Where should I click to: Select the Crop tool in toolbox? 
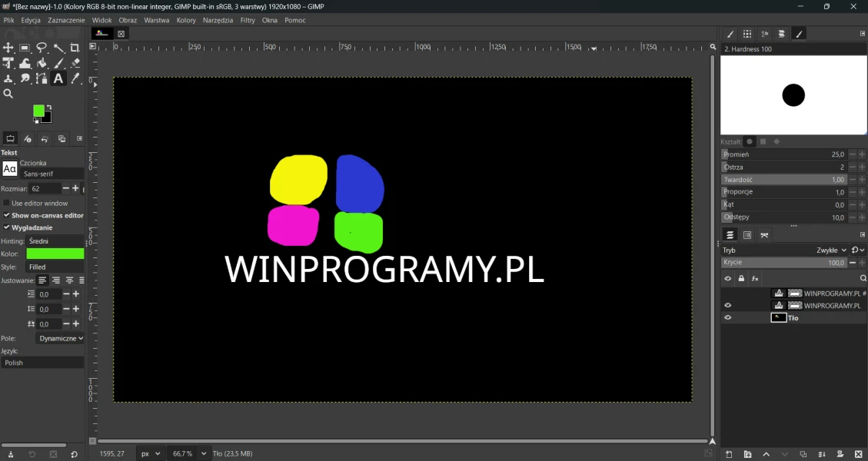coord(75,48)
